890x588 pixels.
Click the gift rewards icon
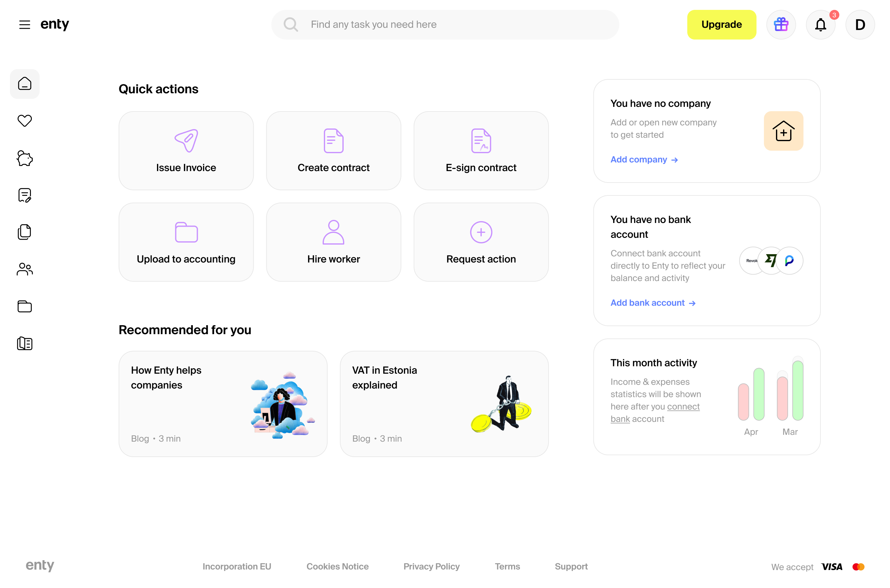781,25
